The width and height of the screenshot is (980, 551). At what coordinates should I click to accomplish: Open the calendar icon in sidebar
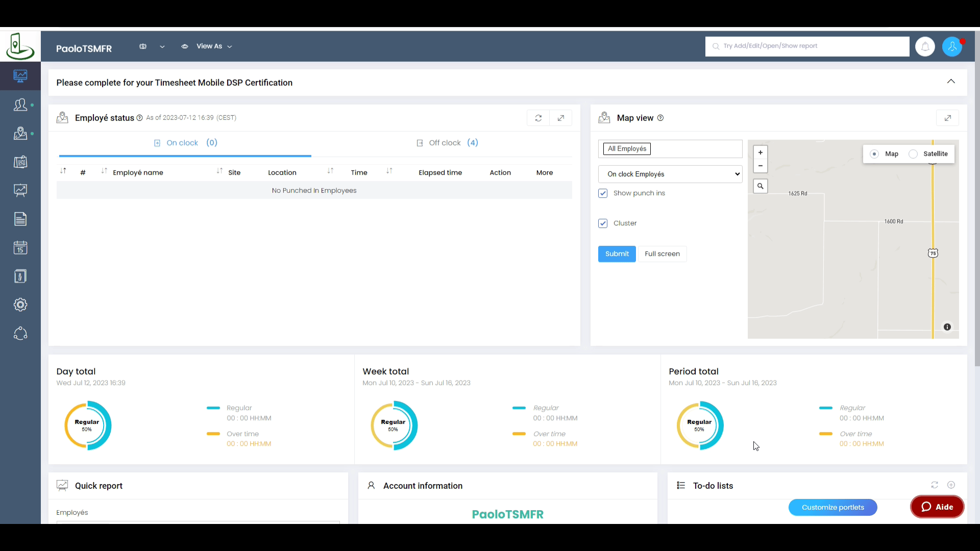tap(20, 248)
